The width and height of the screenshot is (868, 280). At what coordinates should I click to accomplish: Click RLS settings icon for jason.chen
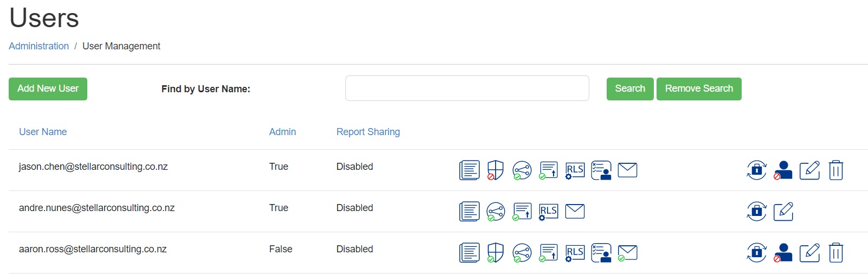575,170
